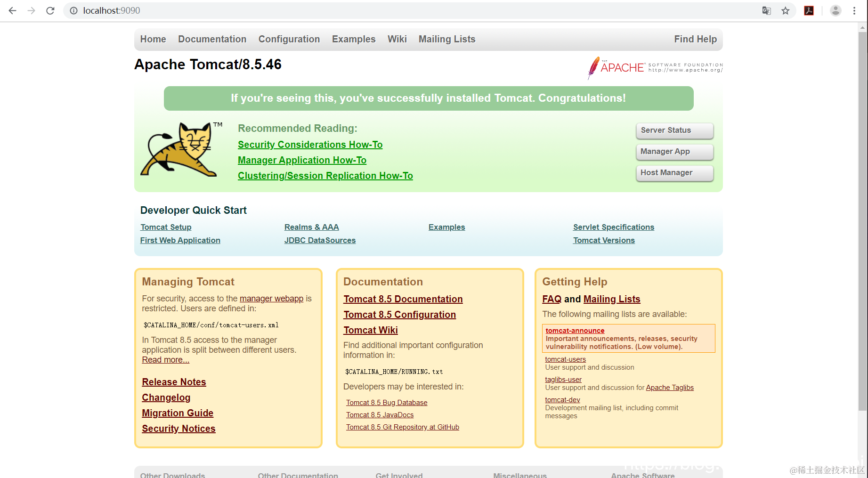
Task: Bookmark this page with the star icon
Action: [x=786, y=10]
